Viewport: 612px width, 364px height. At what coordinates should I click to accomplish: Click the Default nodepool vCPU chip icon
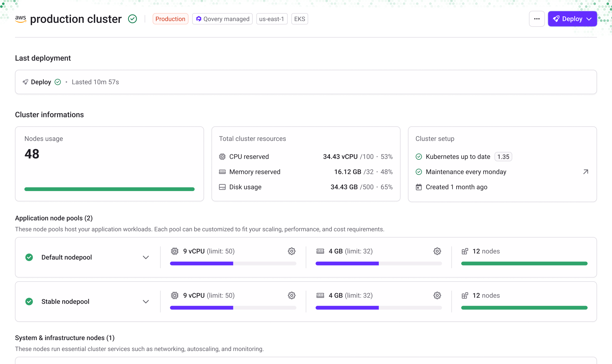coord(175,251)
